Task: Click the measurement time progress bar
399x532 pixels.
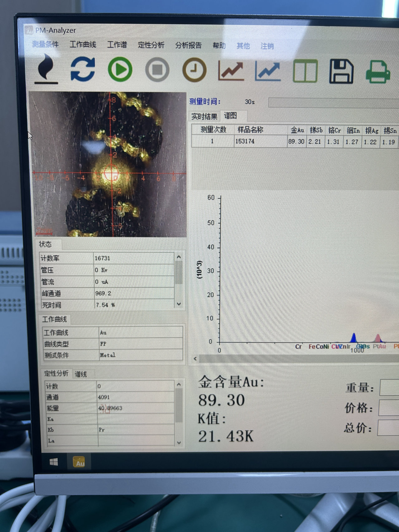Action: [334, 103]
